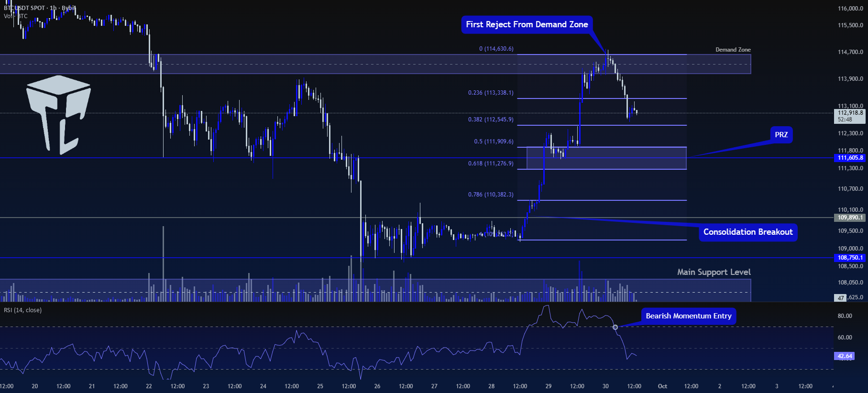Select the Consolidation Breakout callout
Image resolution: width=868 pixels, height=393 pixels.
[x=748, y=232]
